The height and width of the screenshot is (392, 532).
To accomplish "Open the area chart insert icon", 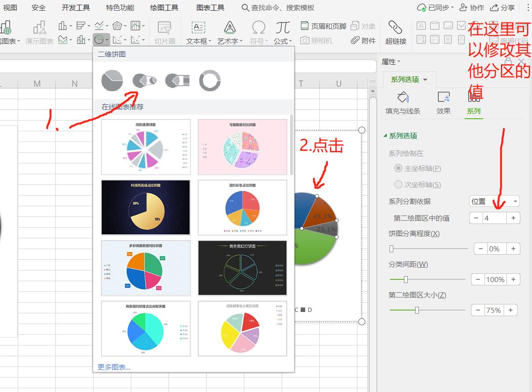I will click(63, 40).
